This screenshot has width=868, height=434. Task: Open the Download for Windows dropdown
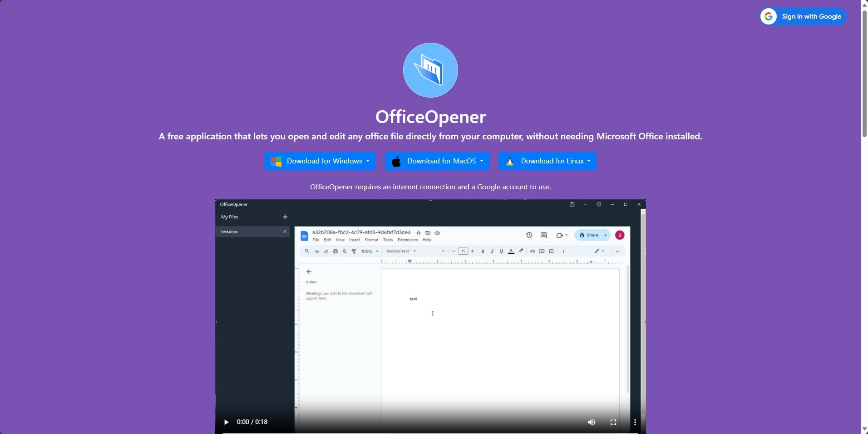(x=320, y=161)
